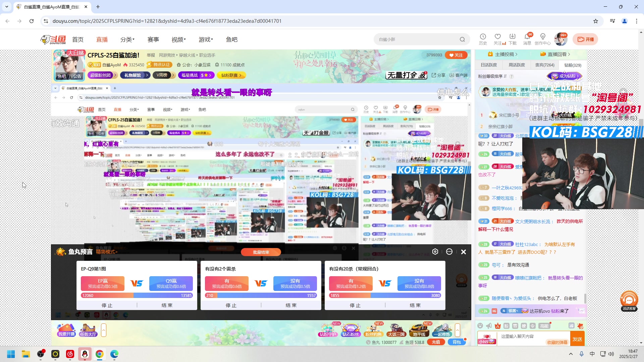Open 大话三国 game icon
Image resolution: width=644 pixels, height=362 pixels.
(396, 330)
